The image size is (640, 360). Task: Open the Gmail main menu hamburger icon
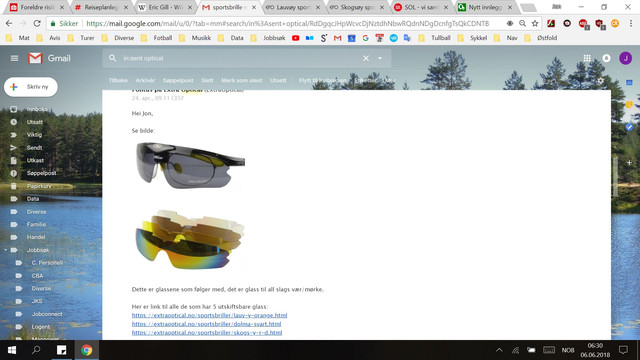14,58
